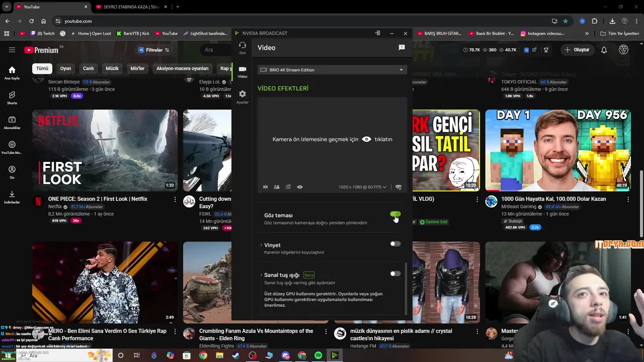The width and height of the screenshot is (644, 362).
Task: Bookmark this page with the star icon
Action: click(566, 21)
